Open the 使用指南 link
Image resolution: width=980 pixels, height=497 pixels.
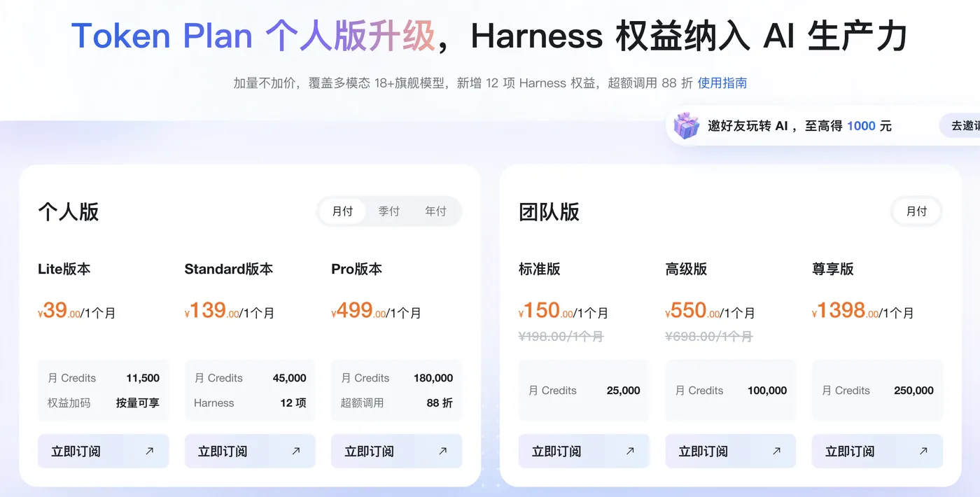[722, 83]
